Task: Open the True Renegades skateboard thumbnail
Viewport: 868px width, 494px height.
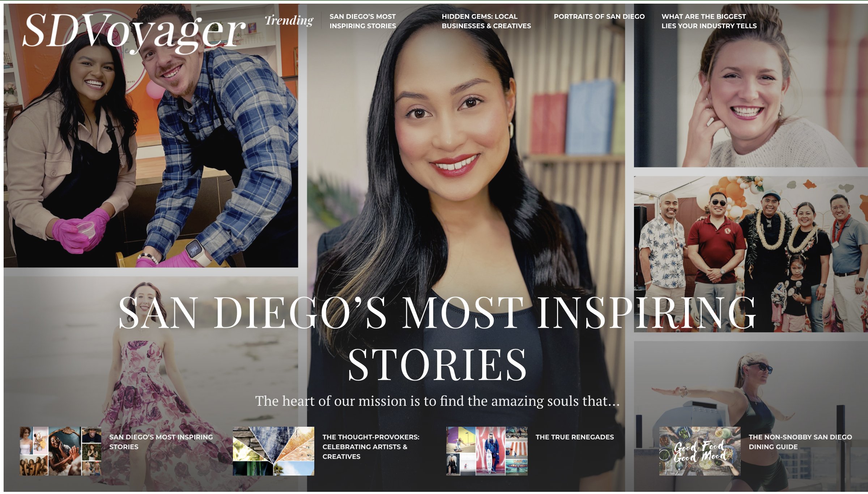Action: click(x=487, y=451)
